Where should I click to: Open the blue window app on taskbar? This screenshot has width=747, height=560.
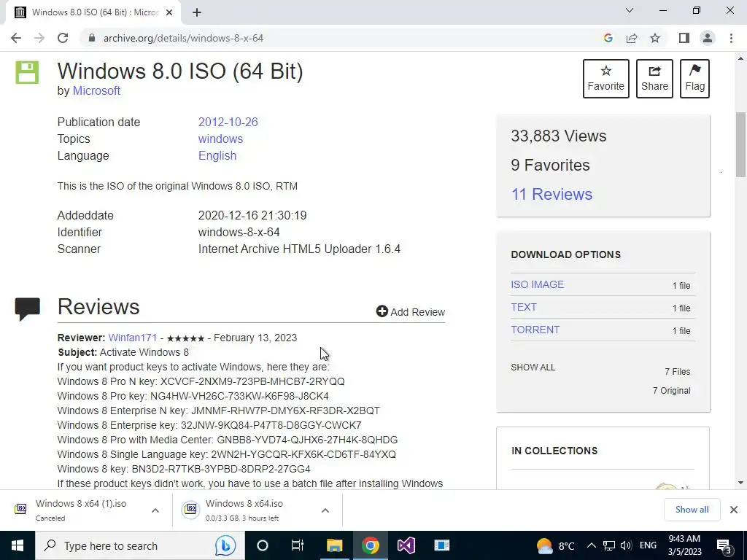click(441, 545)
